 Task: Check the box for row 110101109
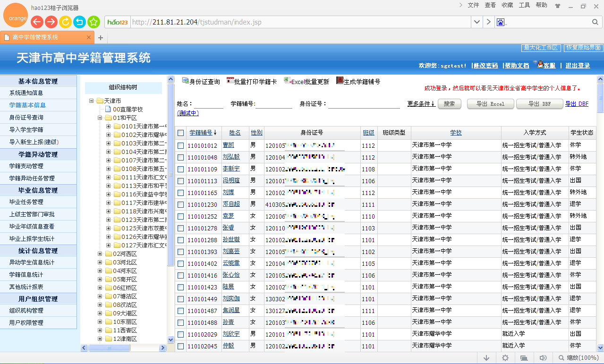pos(180,169)
